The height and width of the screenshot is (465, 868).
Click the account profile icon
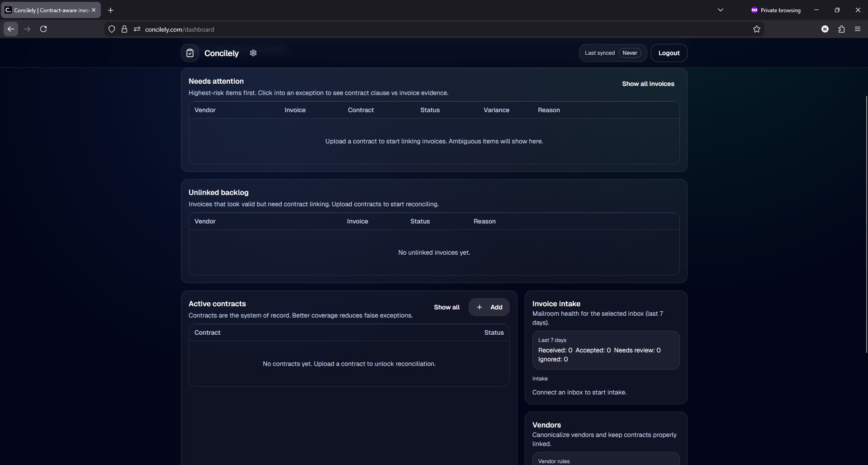tap(825, 29)
